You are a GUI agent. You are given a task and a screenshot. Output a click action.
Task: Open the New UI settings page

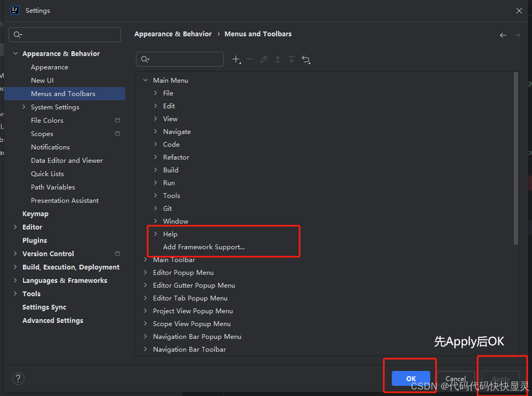43,81
